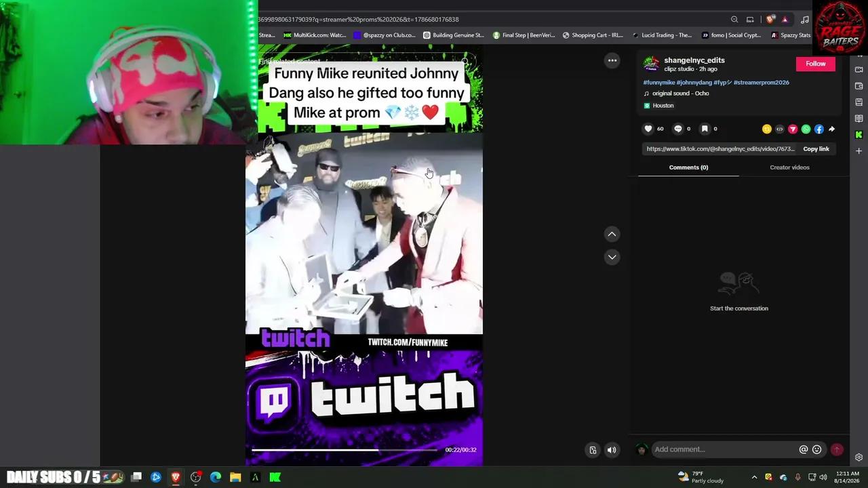Screen dimensions: 868x488
Task: Open the three-dot more options menu
Action: (x=612, y=60)
